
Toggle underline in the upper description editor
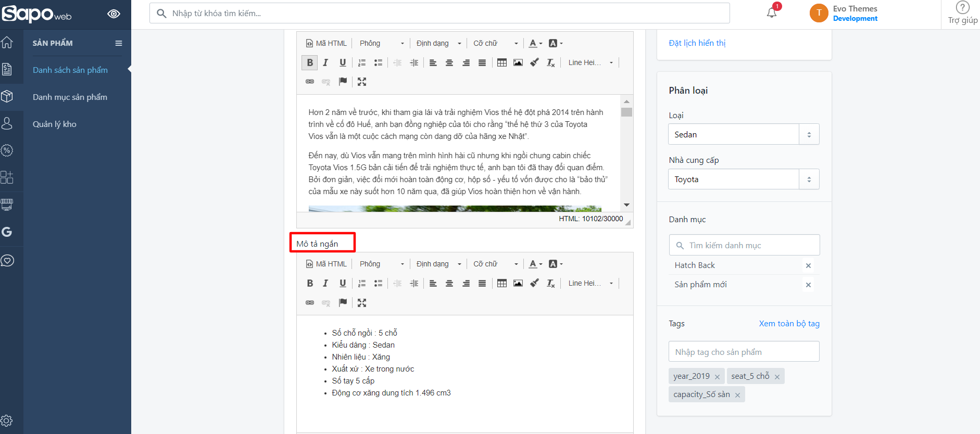[343, 63]
